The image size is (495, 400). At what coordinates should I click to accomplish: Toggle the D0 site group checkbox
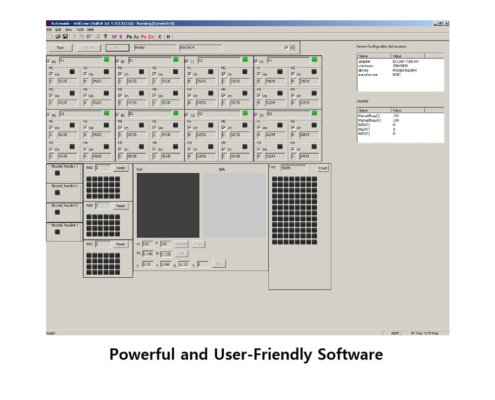point(256,61)
